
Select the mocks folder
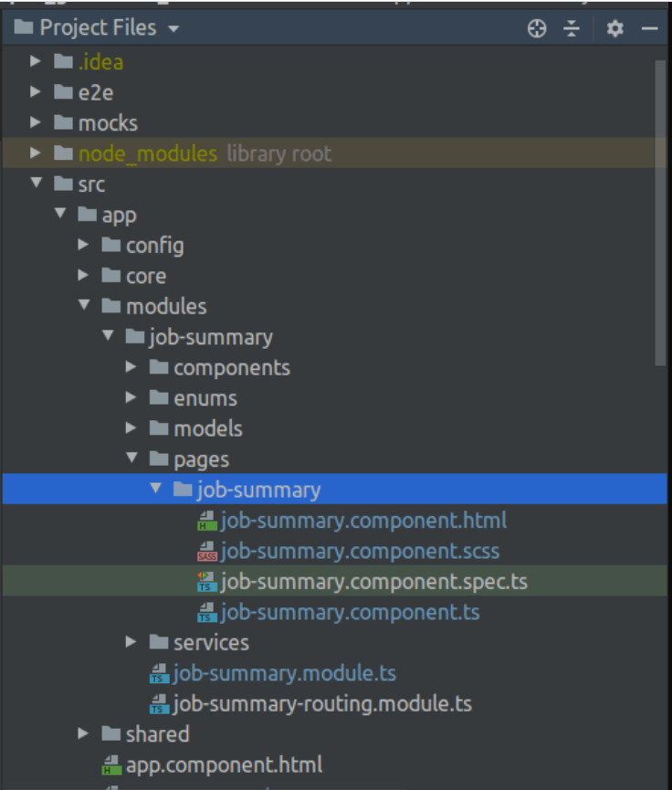107,122
